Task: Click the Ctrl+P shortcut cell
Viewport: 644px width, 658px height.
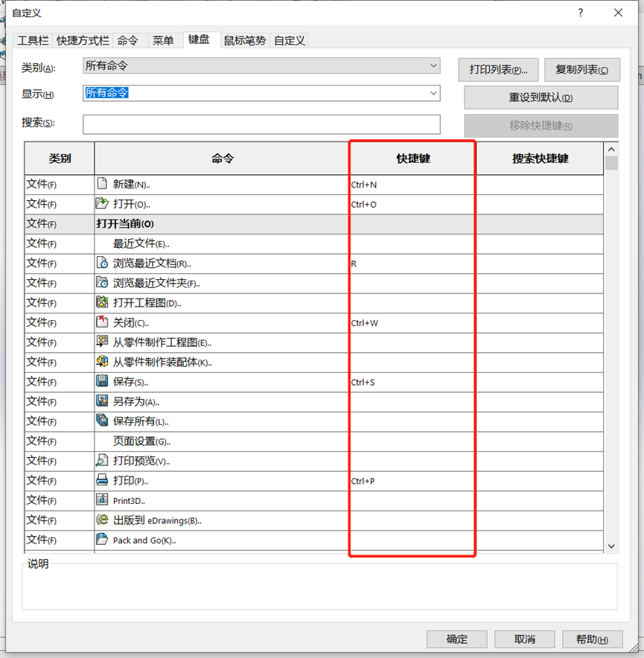Action: click(412, 481)
